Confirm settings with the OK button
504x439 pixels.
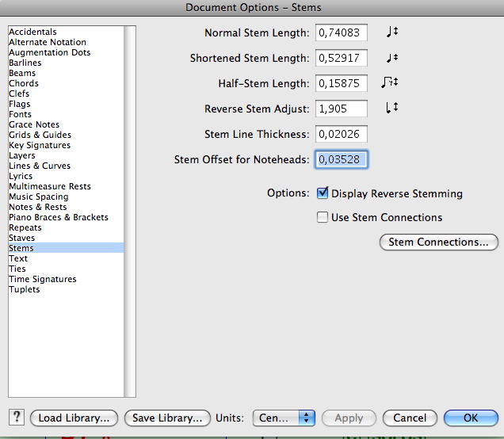click(471, 418)
